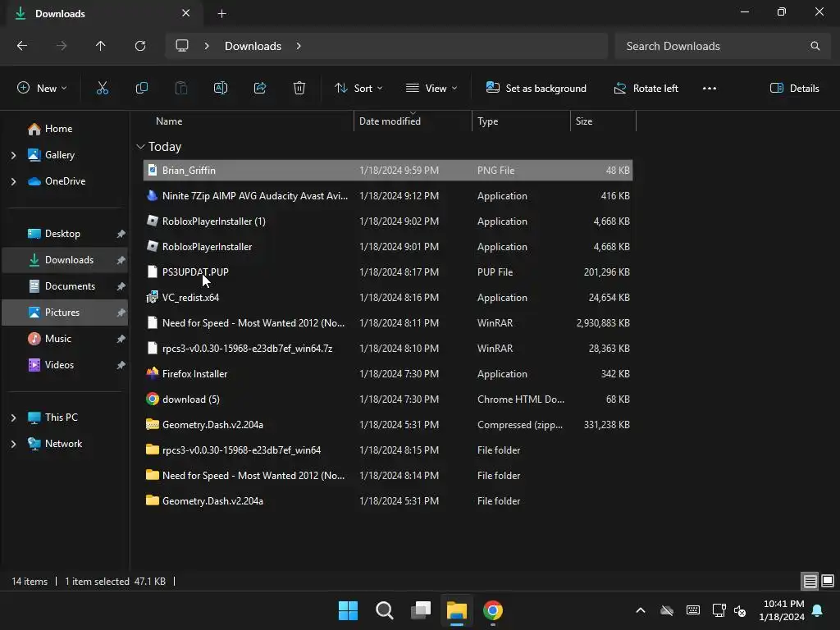The image size is (840, 630).
Task: Select rpcs3 win64.7z WinRAR archive
Action: 388,349
